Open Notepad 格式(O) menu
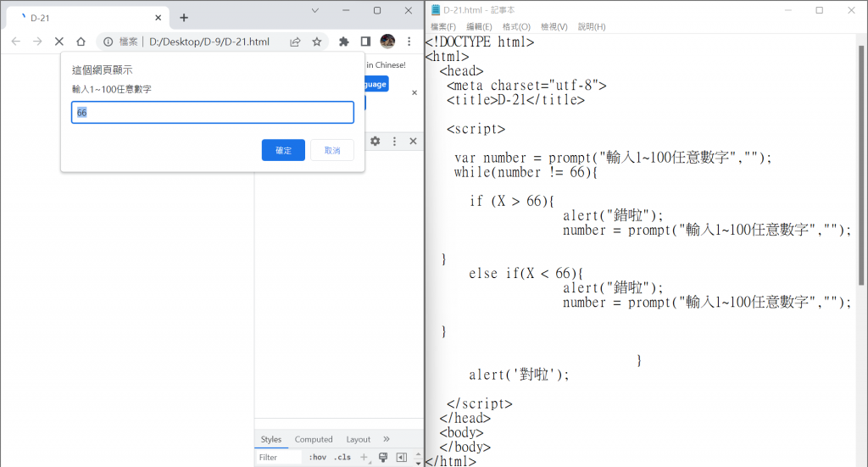The width and height of the screenshot is (868, 467). (516, 26)
